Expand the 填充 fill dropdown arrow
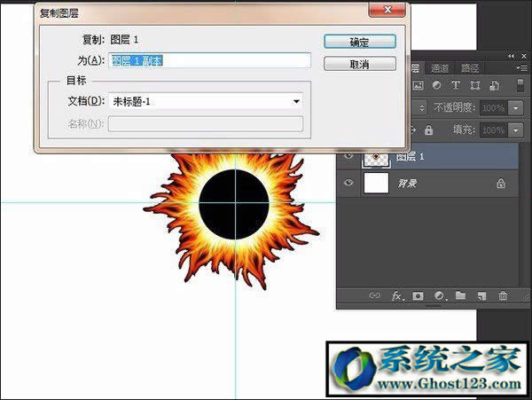The width and height of the screenshot is (532, 400). [x=517, y=129]
